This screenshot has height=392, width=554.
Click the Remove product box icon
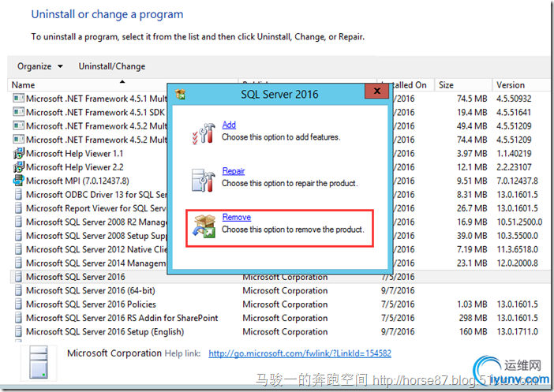click(204, 226)
